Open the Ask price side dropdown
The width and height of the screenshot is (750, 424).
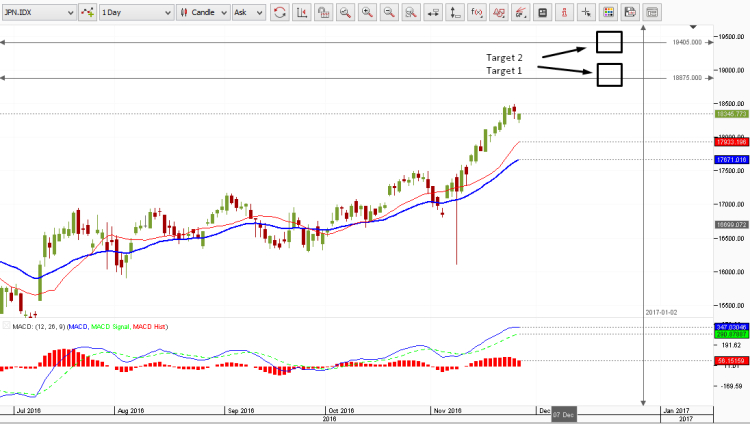pyautogui.click(x=246, y=13)
